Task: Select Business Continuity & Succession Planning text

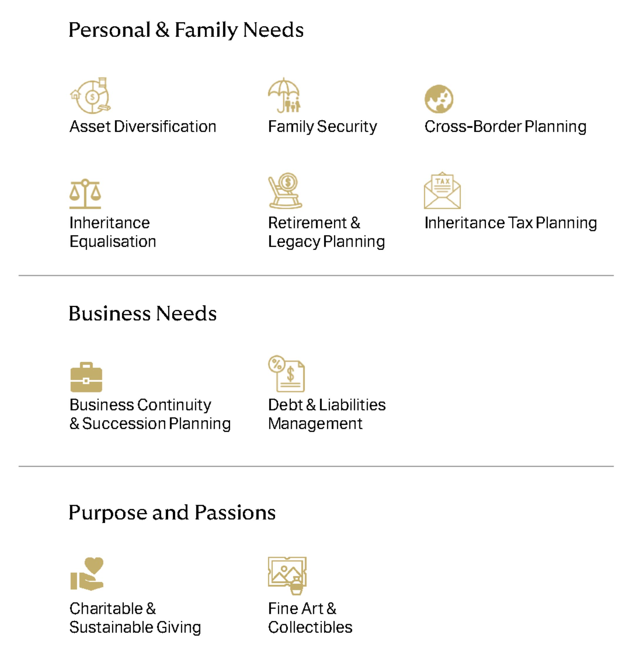Action: [x=150, y=414]
